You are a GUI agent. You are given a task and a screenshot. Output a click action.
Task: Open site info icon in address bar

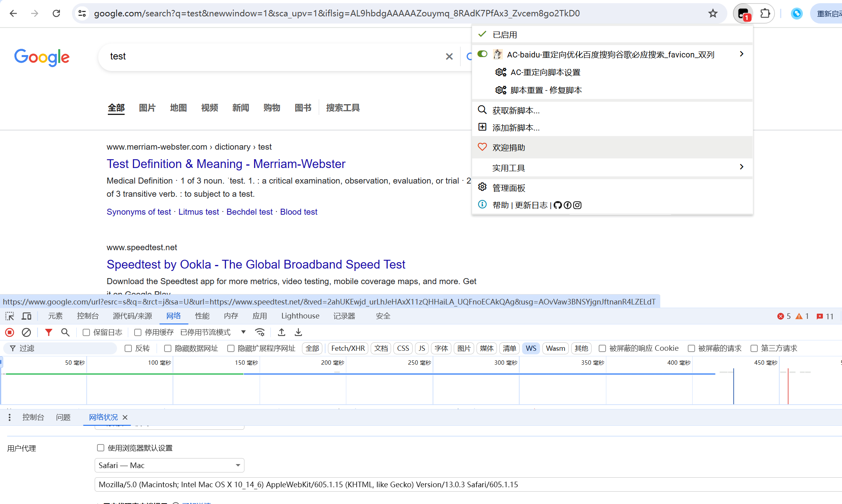[x=82, y=13]
